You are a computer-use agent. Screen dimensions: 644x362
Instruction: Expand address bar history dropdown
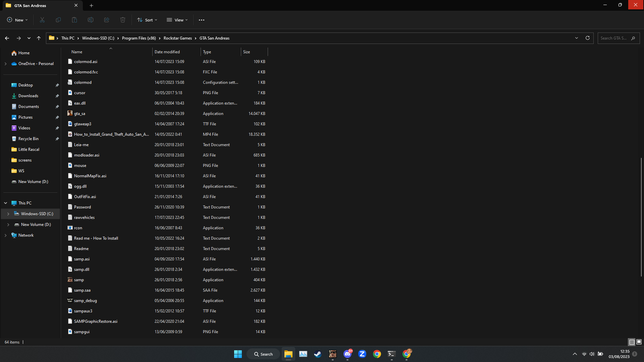577,38
